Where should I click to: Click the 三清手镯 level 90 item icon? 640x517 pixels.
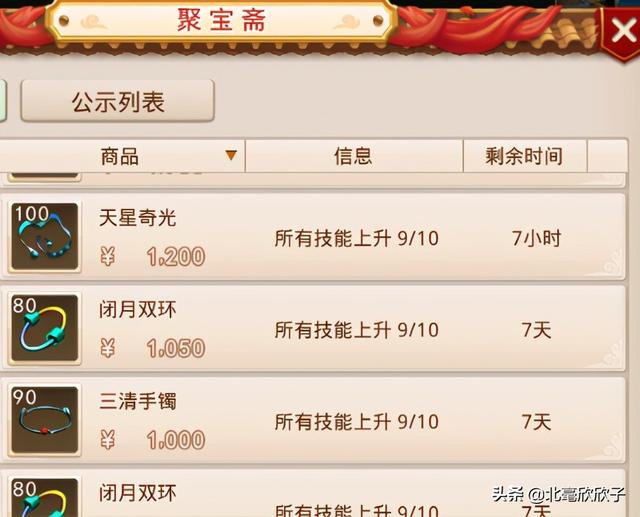point(44,420)
